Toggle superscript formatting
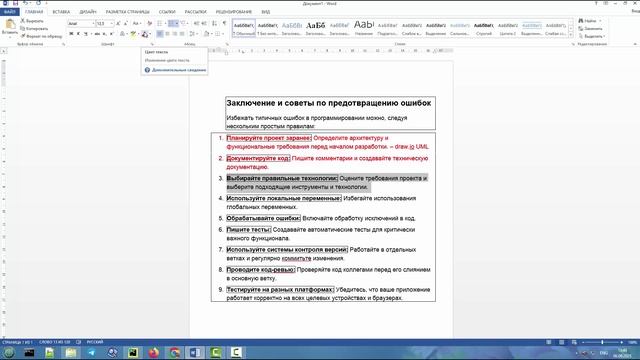 coord(111,34)
